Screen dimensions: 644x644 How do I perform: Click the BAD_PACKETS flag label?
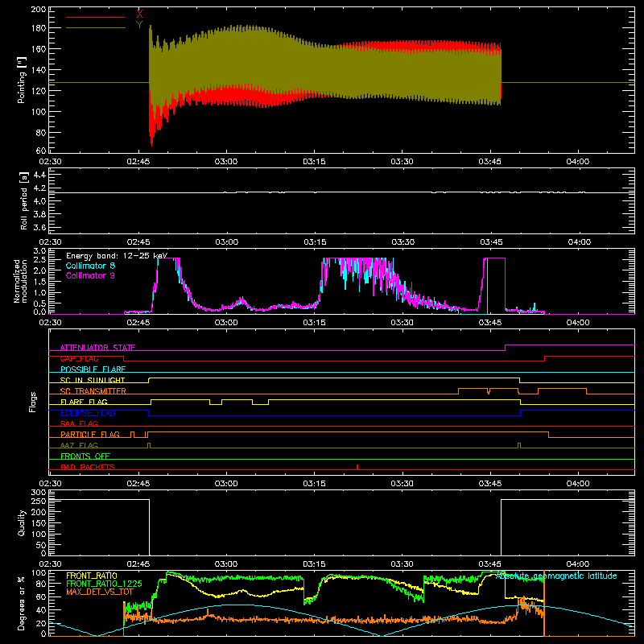(x=88, y=467)
